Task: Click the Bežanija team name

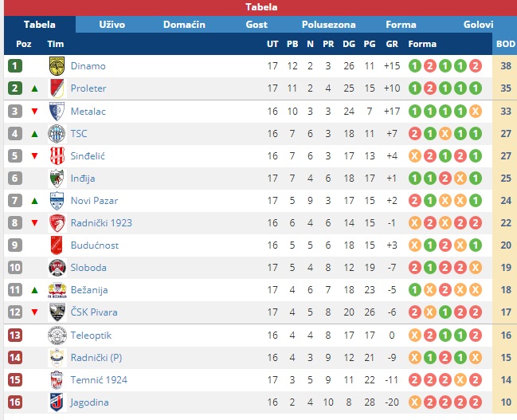Action: (x=89, y=290)
